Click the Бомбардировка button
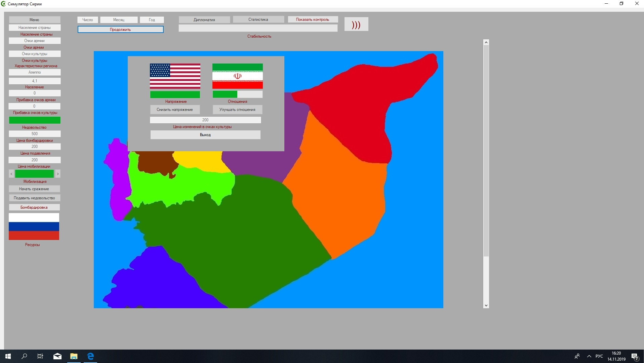 tap(34, 207)
